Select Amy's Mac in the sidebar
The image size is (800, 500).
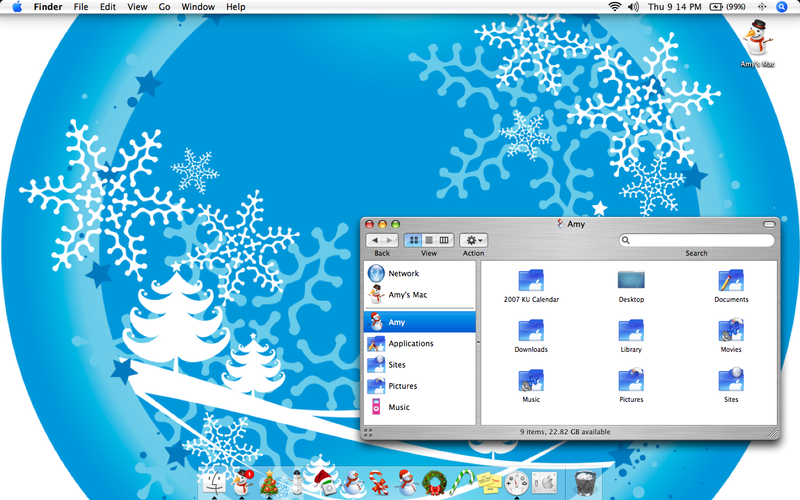point(419,294)
